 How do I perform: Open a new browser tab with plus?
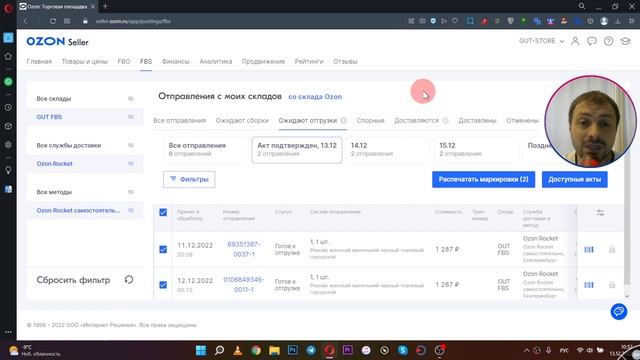(105, 6)
